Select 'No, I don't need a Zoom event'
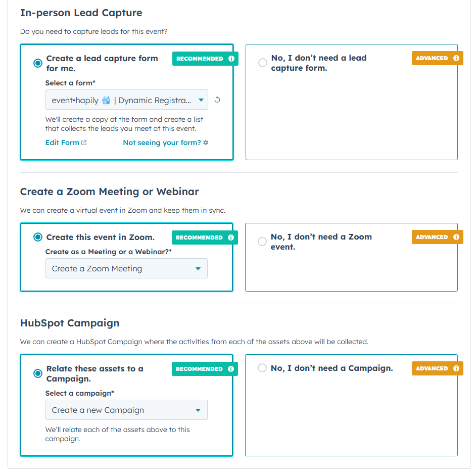Viewport: 476px width, 474px height. pyautogui.click(x=262, y=242)
